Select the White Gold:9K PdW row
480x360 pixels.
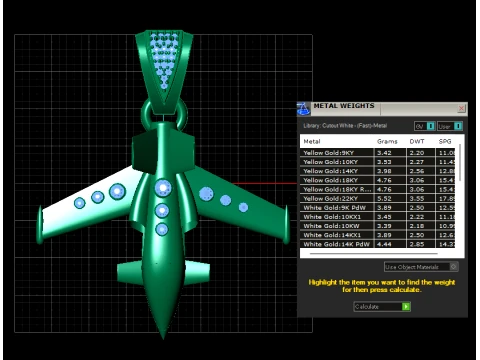(378, 207)
